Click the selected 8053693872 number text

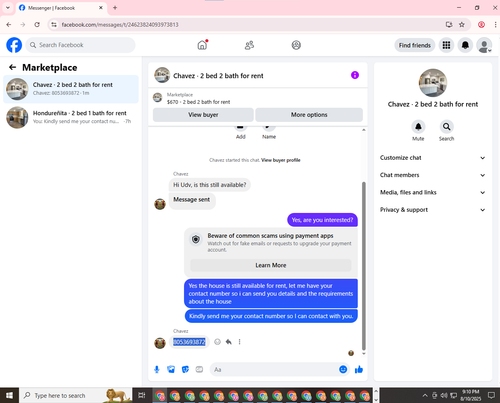189,342
